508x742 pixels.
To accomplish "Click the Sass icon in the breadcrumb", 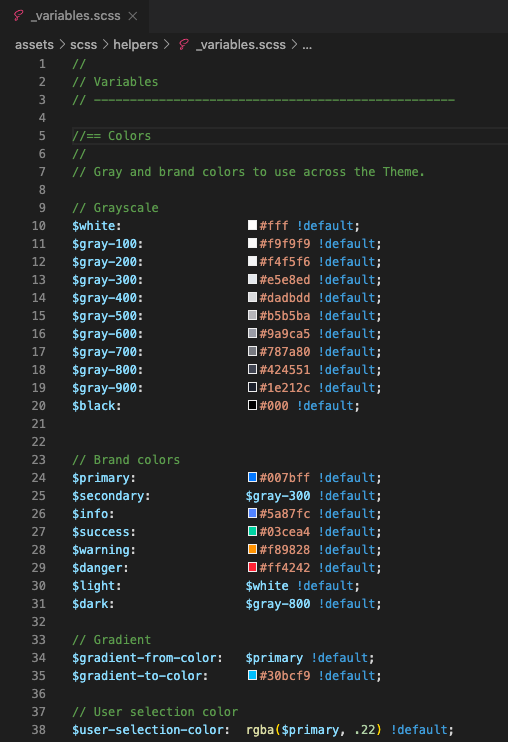I will point(184,44).
